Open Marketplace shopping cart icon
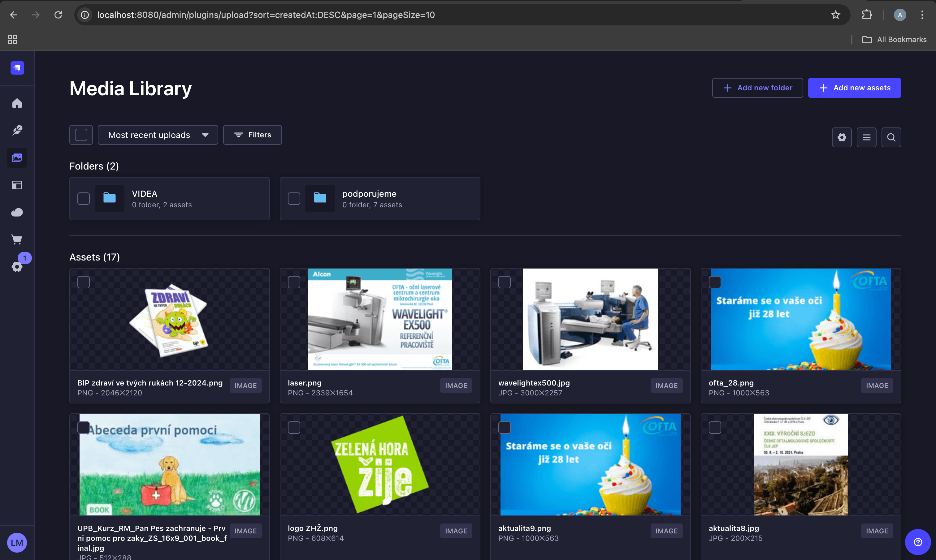 [x=17, y=239]
